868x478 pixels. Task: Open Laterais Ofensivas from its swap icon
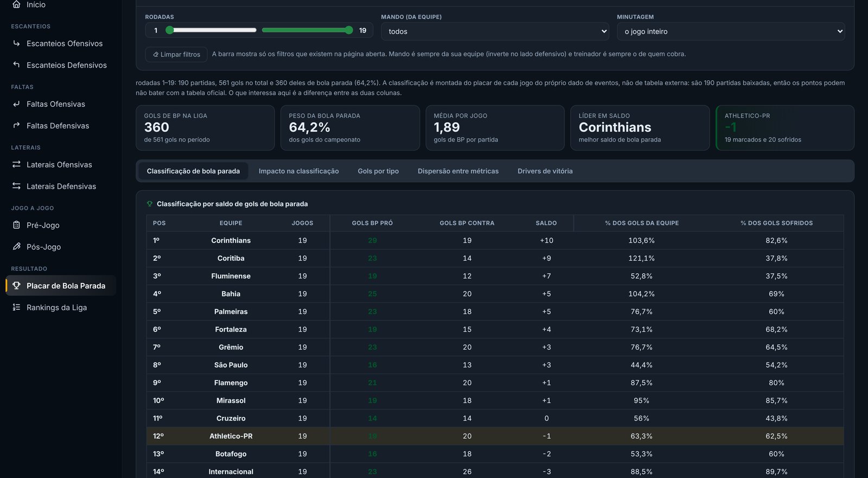pos(16,165)
